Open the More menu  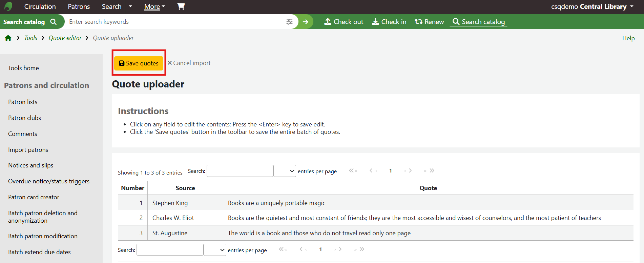coord(154,6)
